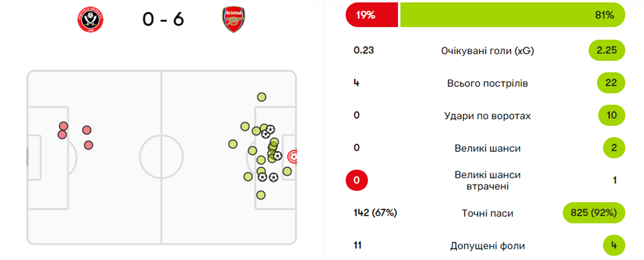This screenshot has height=260, width=644.
Task: Select the rightmost lower red Sheffield shot
Action: [89, 145]
